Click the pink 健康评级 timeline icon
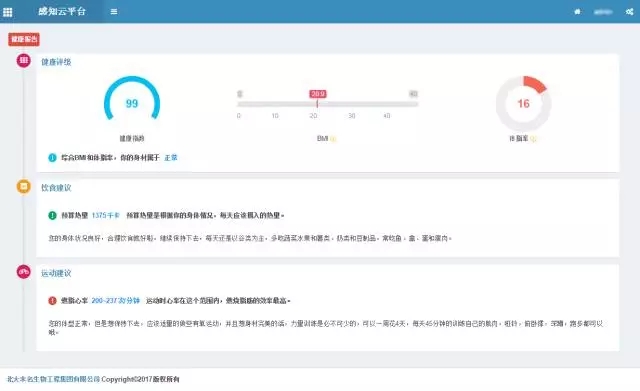 (x=24, y=60)
